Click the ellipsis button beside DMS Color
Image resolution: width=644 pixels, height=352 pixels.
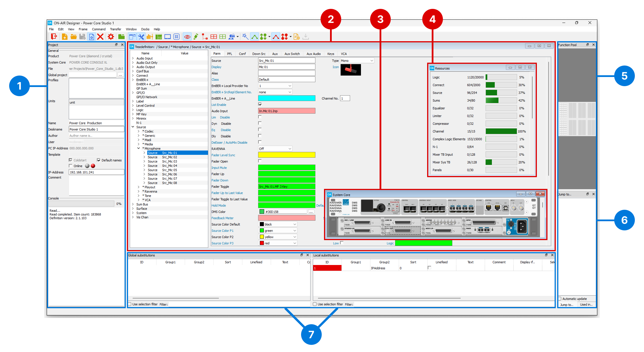tap(311, 212)
